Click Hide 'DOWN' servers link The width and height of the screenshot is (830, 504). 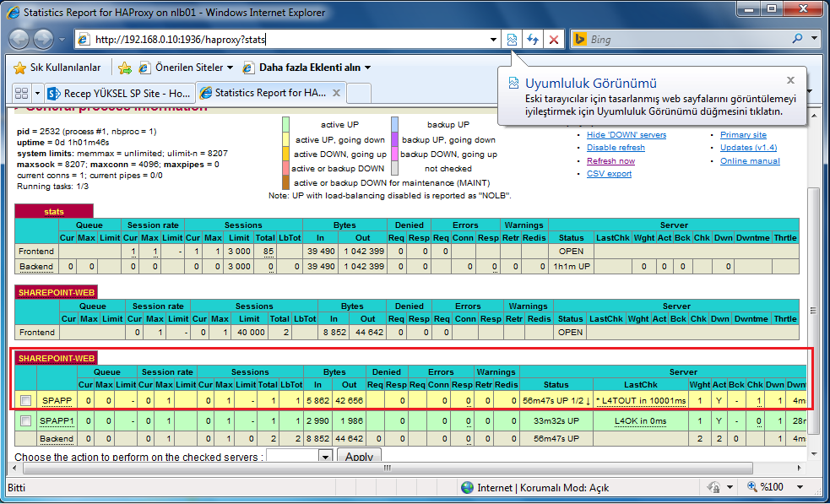click(x=627, y=134)
